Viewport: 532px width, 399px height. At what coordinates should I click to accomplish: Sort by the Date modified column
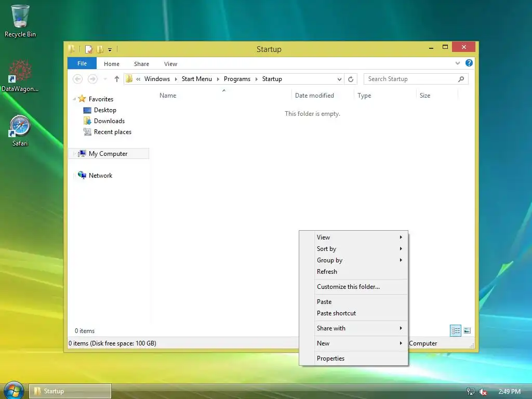point(322,96)
